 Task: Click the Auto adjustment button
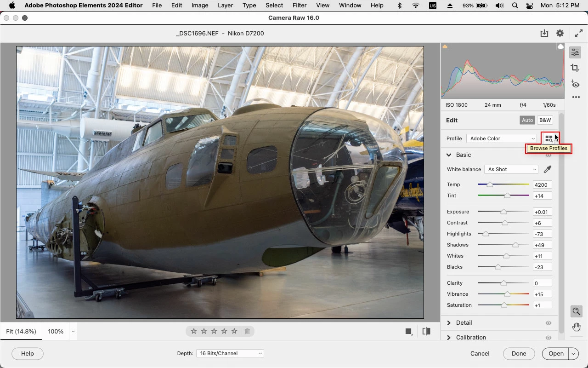(527, 120)
